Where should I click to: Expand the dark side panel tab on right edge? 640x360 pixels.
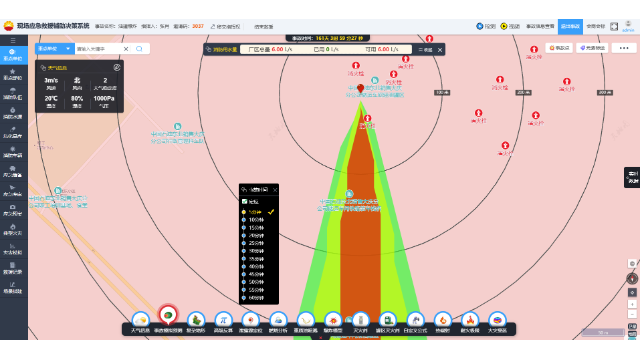click(x=632, y=177)
